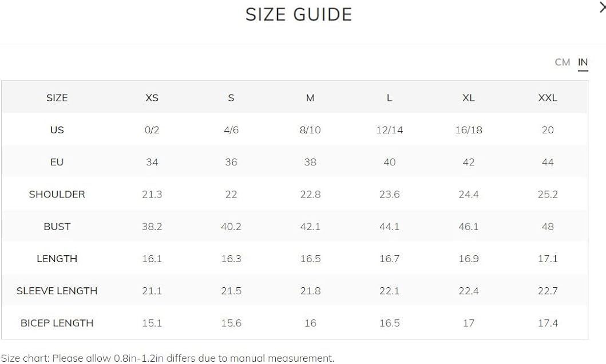Click US size 16/18 cell
The width and height of the screenshot is (606, 364).
tap(469, 130)
